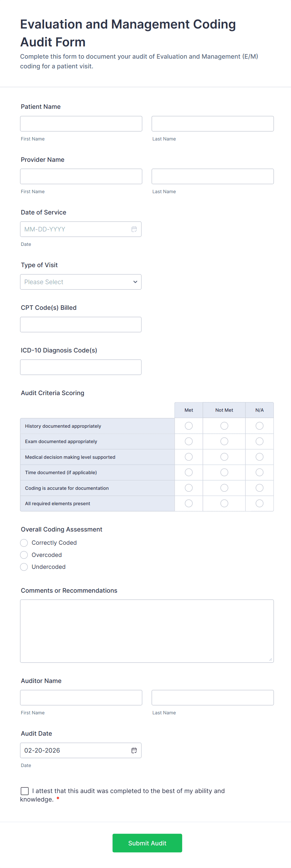291x868 pixels.
Task: Open the Date of Service calendar icon
Action: [x=134, y=229]
